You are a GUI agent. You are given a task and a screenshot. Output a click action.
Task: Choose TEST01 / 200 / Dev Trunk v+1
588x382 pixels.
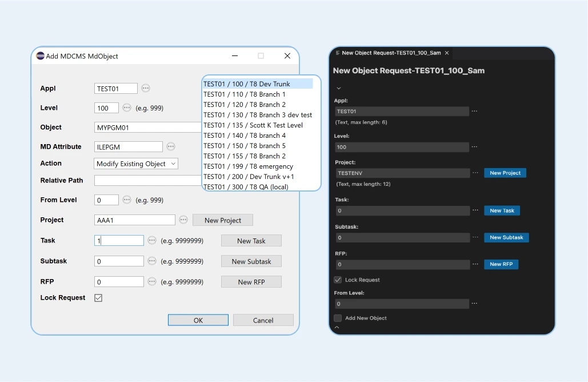pyautogui.click(x=249, y=177)
